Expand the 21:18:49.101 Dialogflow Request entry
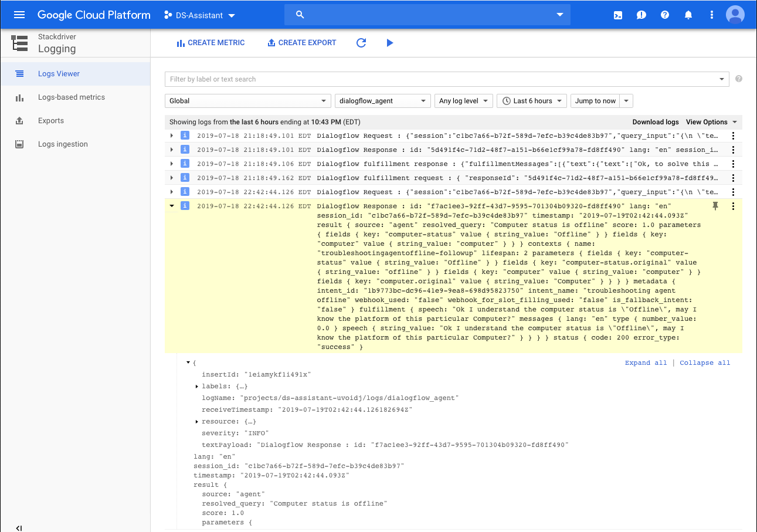 point(172,135)
